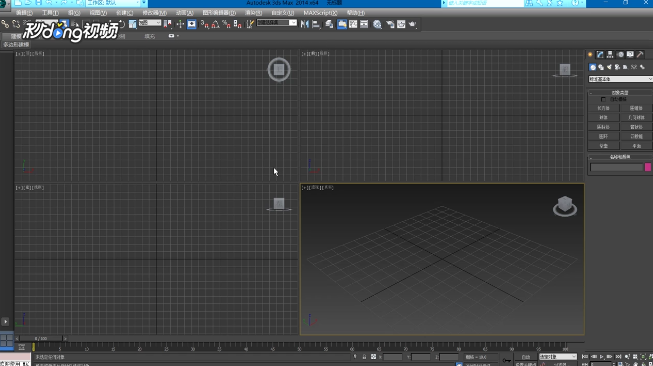
Task: Select Cameras category in Create panel
Action: tap(617, 67)
